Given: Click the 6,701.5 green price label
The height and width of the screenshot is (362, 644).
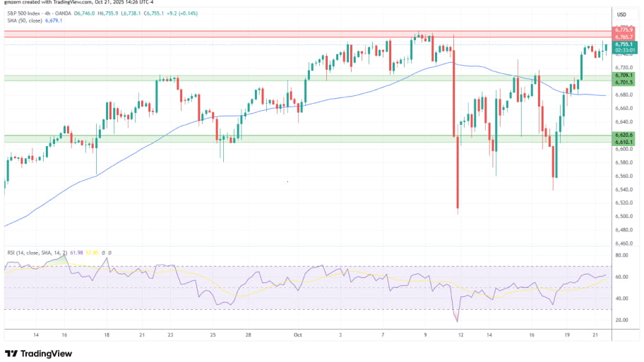Looking at the screenshot, I should click(x=624, y=82).
